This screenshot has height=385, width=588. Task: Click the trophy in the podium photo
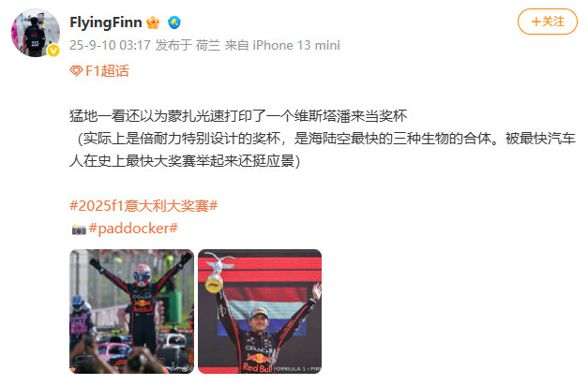[x=217, y=273]
